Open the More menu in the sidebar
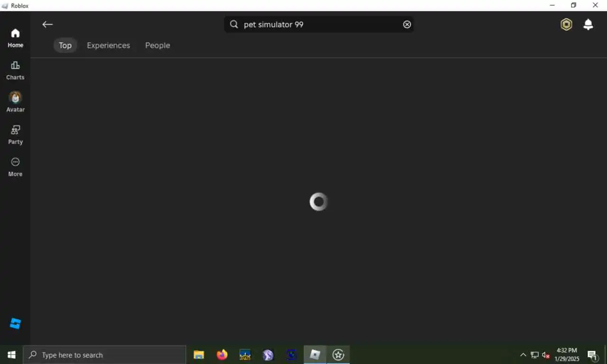Viewport: 607px width, 364px height. (x=15, y=167)
